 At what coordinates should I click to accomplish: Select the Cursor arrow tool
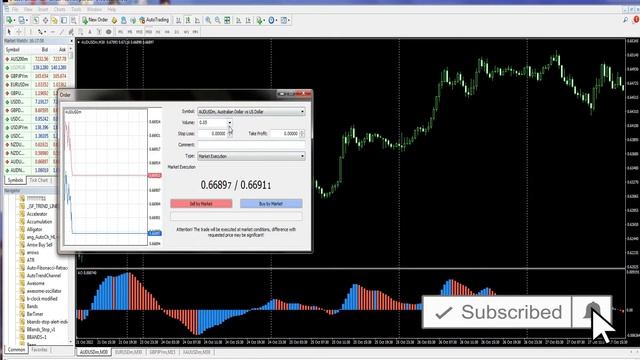click(x=9, y=31)
